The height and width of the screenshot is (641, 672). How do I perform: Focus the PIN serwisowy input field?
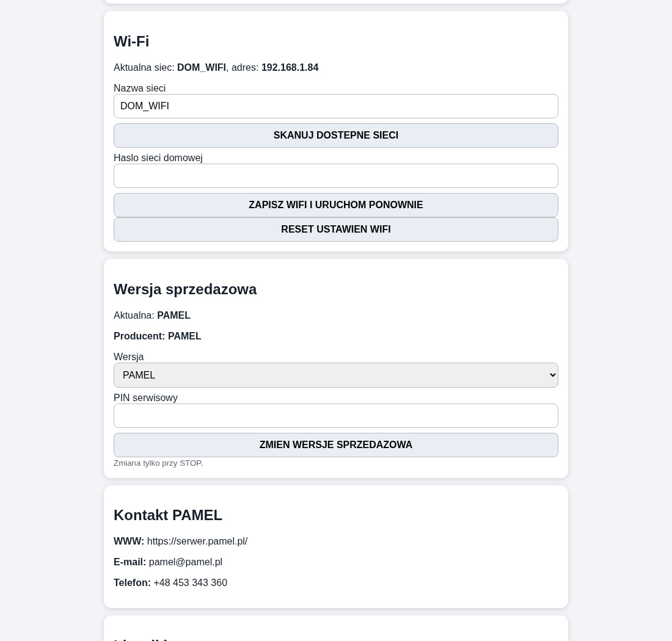tap(335, 416)
